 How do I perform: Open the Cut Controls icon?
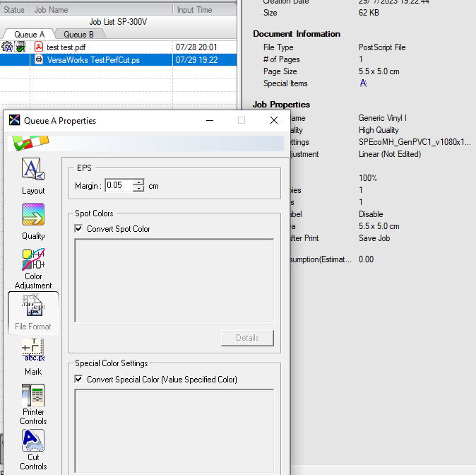pos(33,440)
